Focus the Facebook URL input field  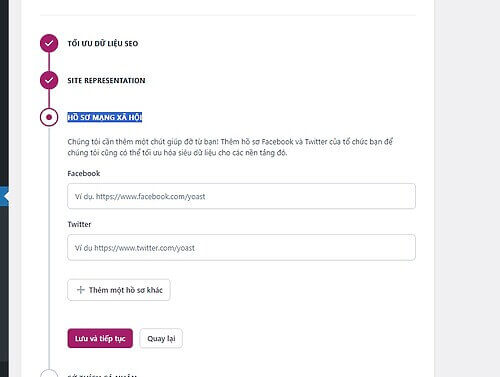click(x=241, y=196)
